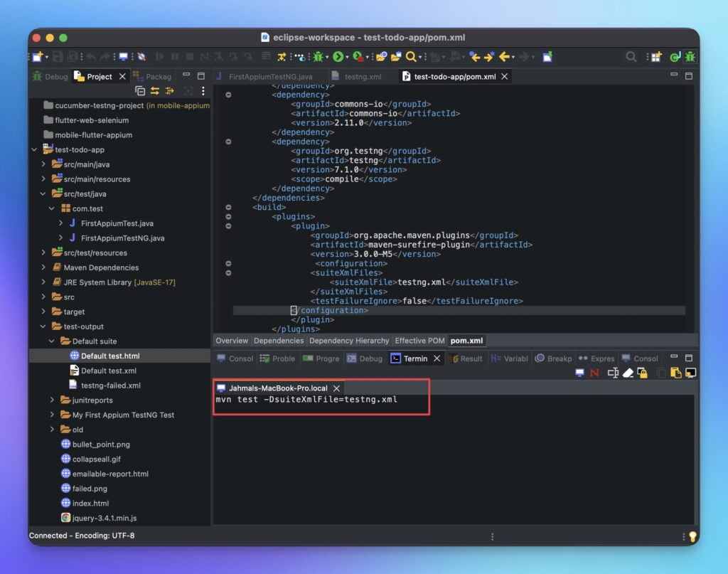
Task: Click the Debug bug icon in main toolbar
Action: [x=318, y=57]
